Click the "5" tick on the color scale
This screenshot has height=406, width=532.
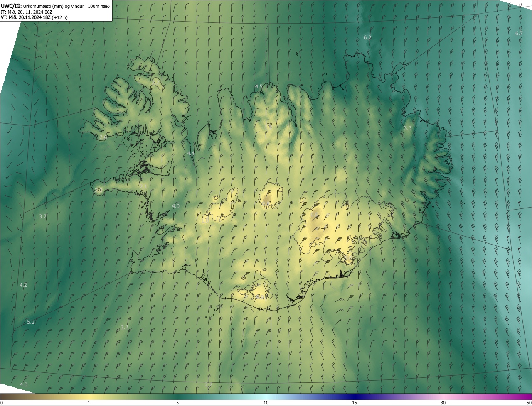[x=177, y=403]
